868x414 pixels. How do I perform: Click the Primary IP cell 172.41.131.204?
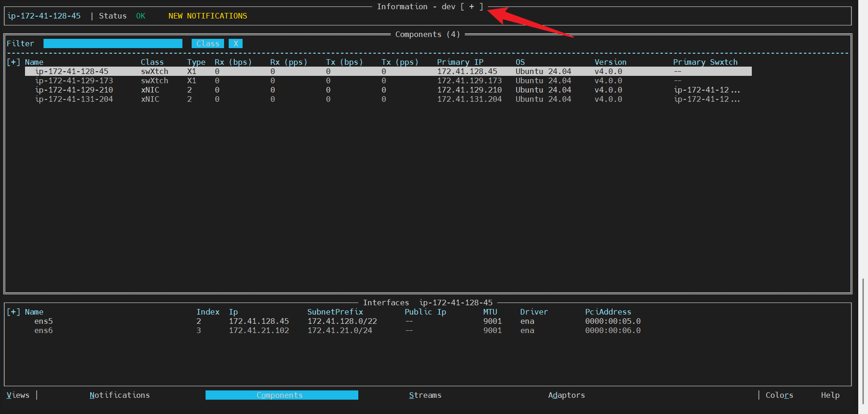pyautogui.click(x=469, y=99)
